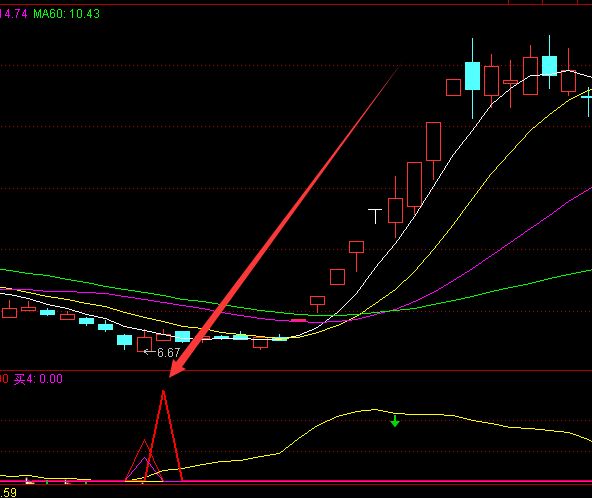This screenshot has height=498, width=592.
Task: Click the short magenta dash candle at MA crossover
Action: 298,321
